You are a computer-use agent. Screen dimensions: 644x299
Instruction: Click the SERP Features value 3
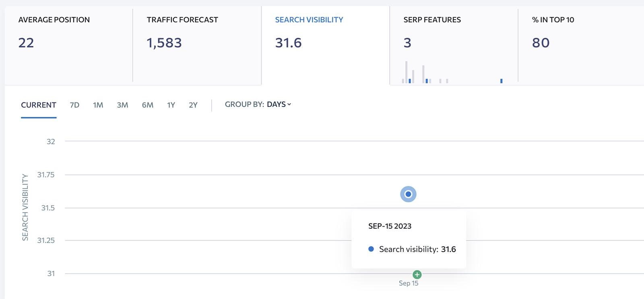407,43
